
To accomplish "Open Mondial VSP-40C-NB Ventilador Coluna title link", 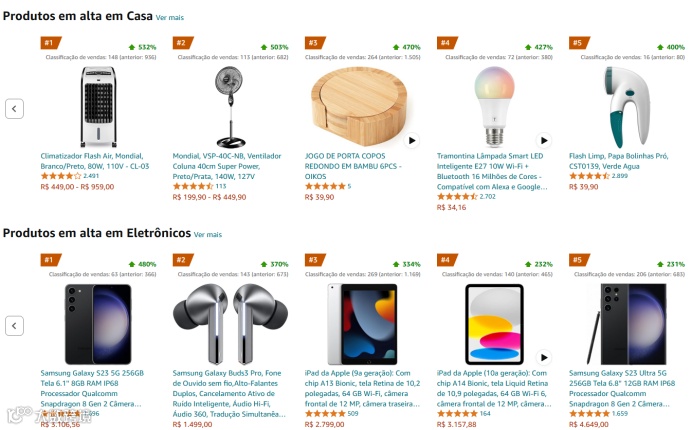I will [x=227, y=166].
